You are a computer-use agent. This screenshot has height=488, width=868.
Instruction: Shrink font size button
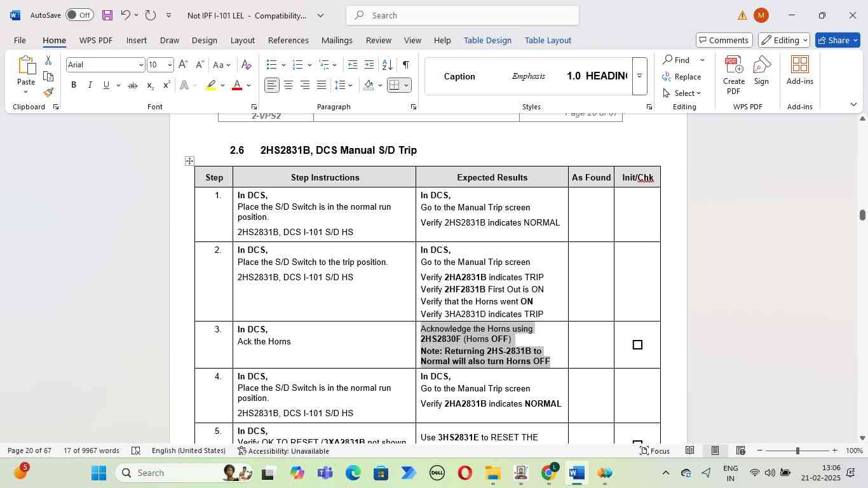click(x=200, y=65)
